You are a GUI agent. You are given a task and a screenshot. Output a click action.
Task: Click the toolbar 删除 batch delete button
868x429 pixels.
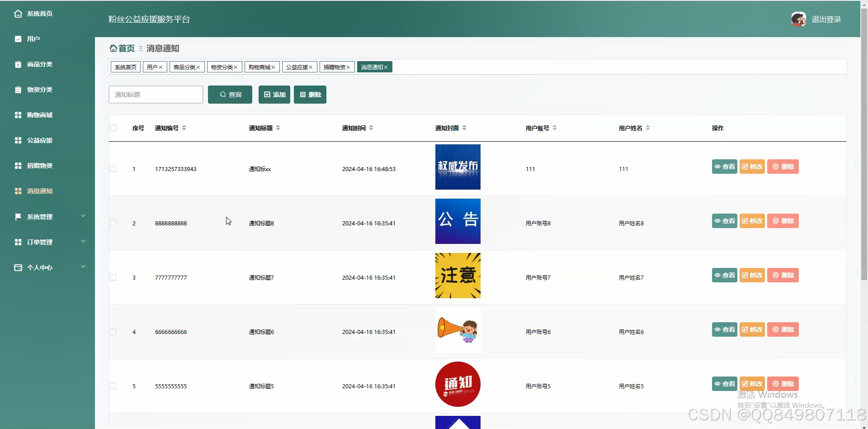coord(310,95)
